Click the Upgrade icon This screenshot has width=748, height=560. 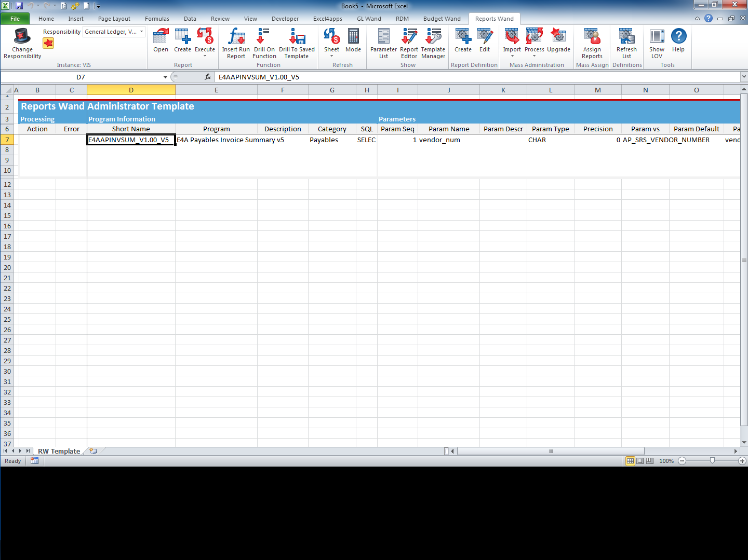[558, 36]
